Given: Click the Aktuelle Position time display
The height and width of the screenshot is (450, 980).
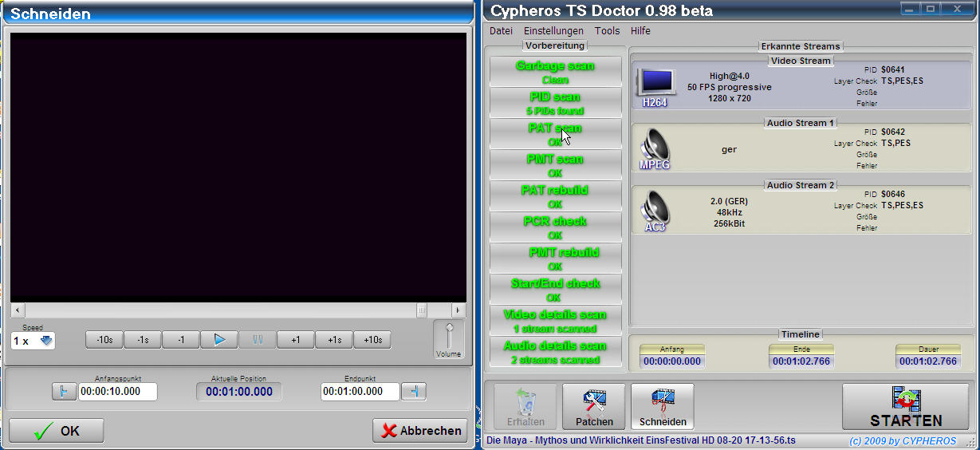Looking at the screenshot, I should 239,392.
